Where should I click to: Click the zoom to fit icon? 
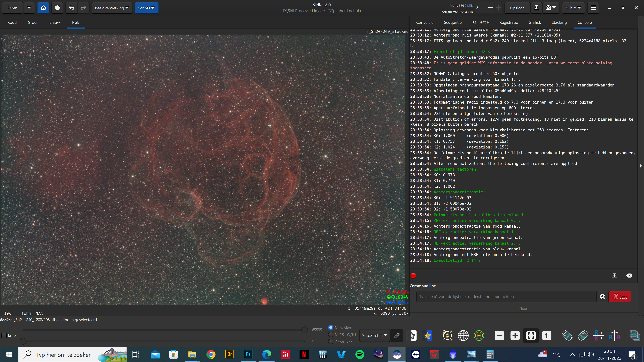(x=531, y=336)
